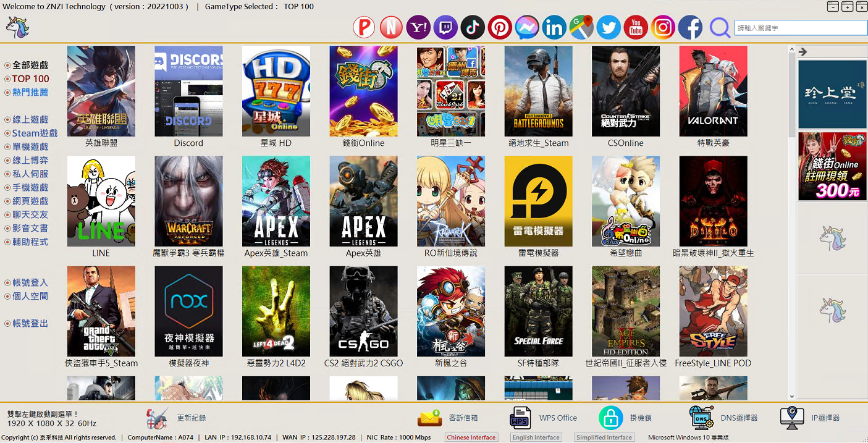Launch 暗黑破壞神II_獄火重生 Diablo II

click(x=714, y=201)
